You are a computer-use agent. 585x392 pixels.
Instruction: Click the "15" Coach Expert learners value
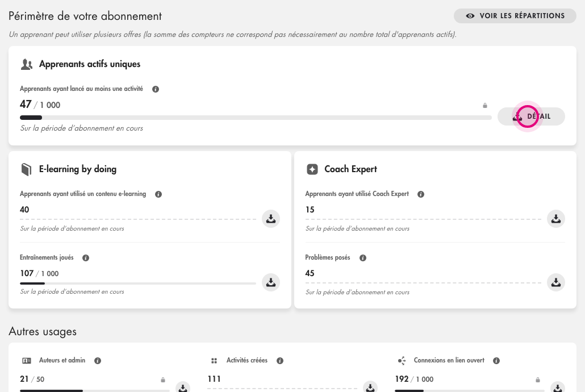310,210
